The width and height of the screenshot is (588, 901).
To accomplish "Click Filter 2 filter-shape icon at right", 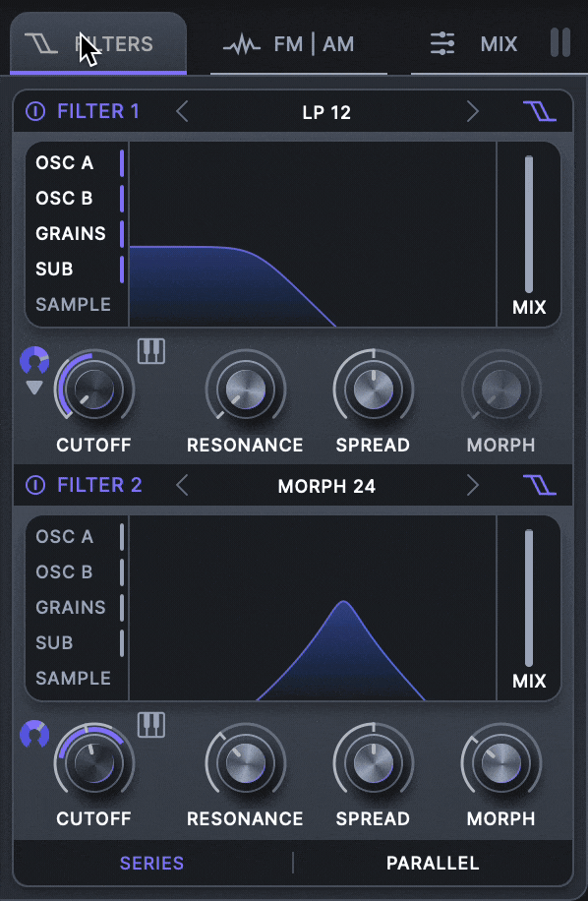I will click(540, 486).
